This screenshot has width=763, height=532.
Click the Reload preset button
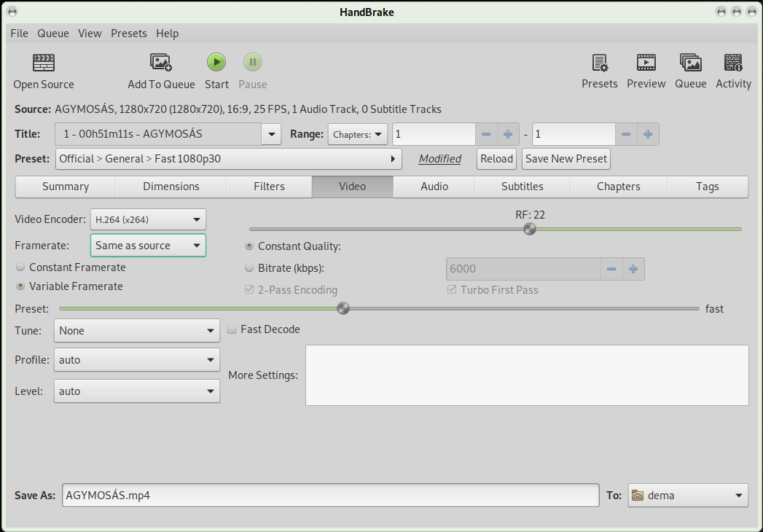496,159
